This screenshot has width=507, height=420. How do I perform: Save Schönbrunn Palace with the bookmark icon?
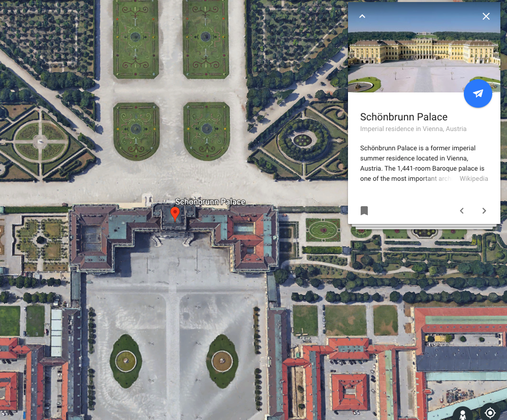point(364,210)
